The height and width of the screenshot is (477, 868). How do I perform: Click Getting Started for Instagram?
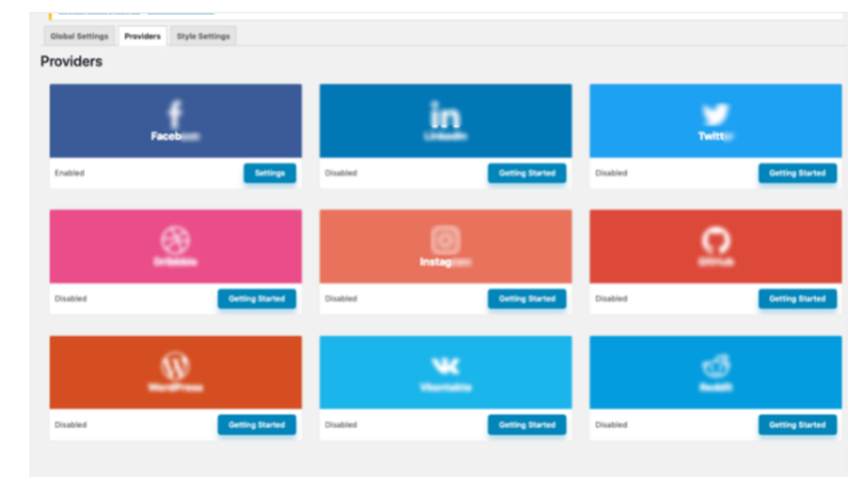527,299
